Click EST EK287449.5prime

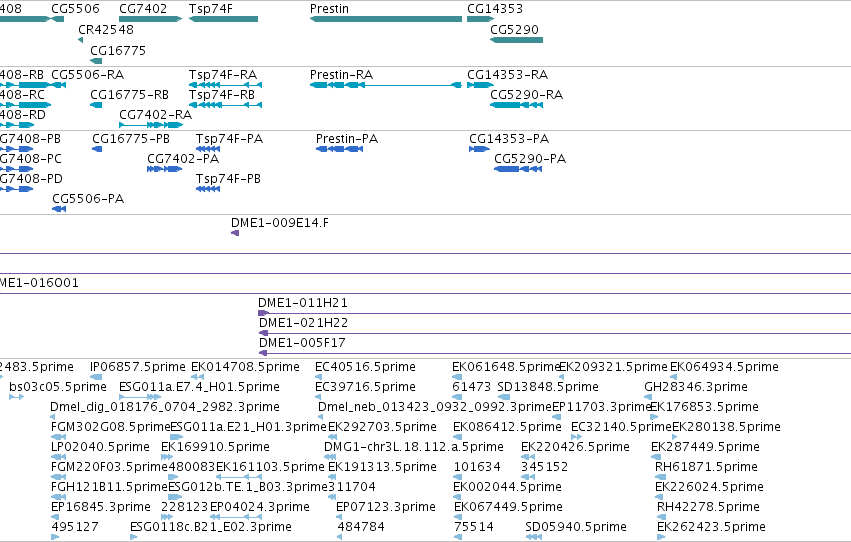click(705, 447)
